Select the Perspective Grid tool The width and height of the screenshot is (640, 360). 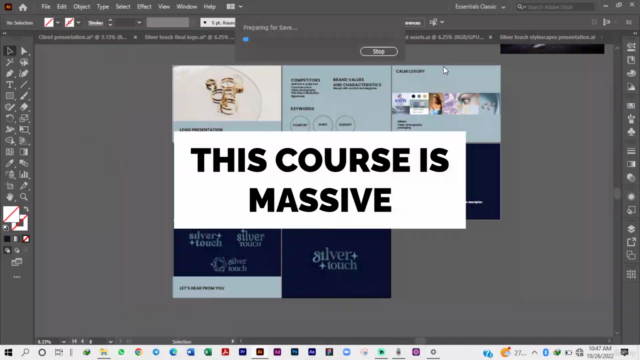tap(24, 141)
